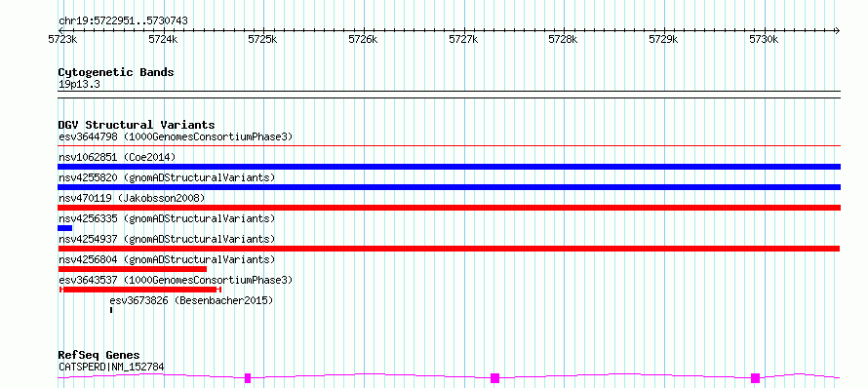Select the esv3643537 red bar with end caps
868x388 pixels.
coord(140,290)
